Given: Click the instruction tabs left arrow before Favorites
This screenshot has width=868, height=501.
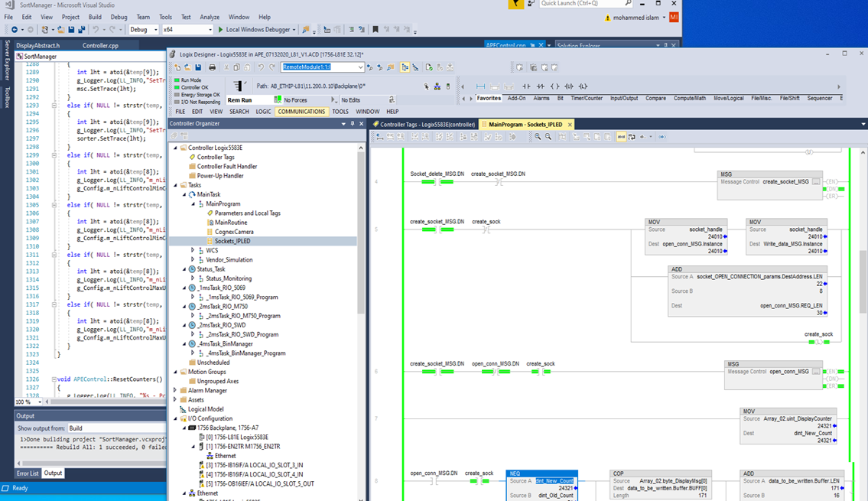Looking at the screenshot, I should (464, 99).
